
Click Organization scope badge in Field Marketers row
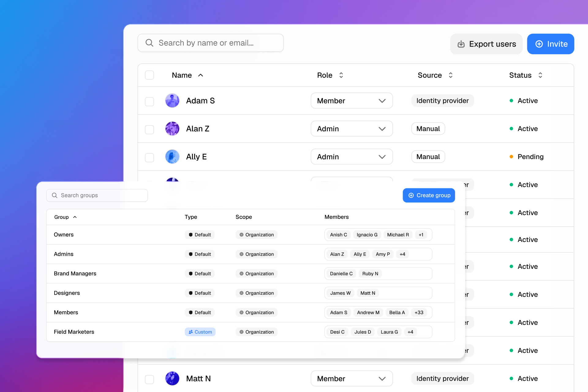pyautogui.click(x=256, y=332)
